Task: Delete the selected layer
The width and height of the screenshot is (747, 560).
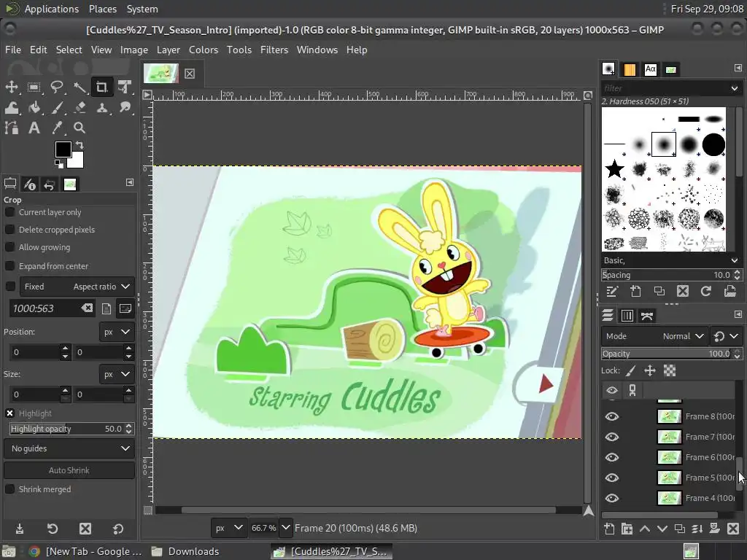Action: [733, 529]
